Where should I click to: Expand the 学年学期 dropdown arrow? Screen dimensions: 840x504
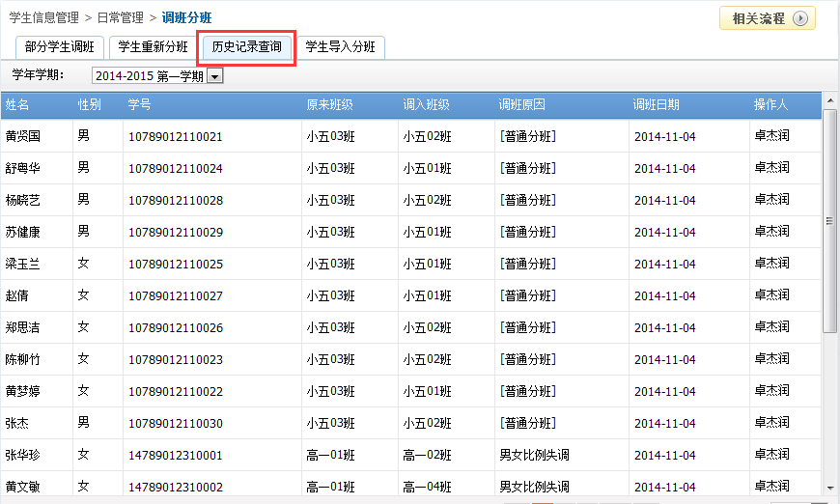(x=214, y=76)
